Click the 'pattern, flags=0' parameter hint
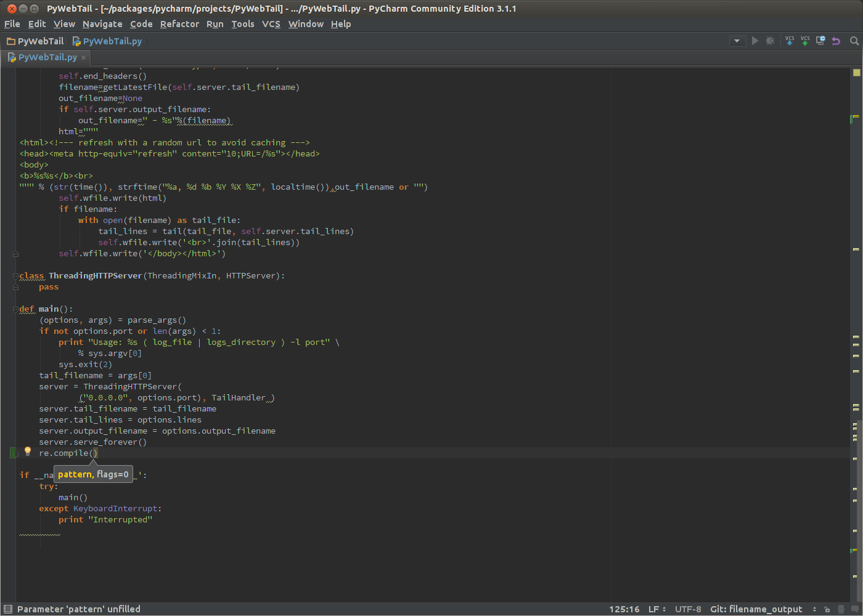 pyautogui.click(x=93, y=474)
